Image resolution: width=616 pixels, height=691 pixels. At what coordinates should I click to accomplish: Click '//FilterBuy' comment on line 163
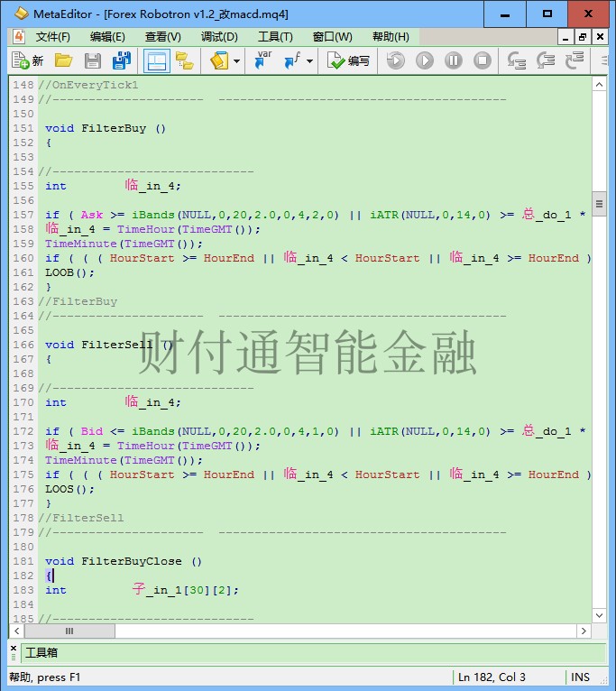78,301
